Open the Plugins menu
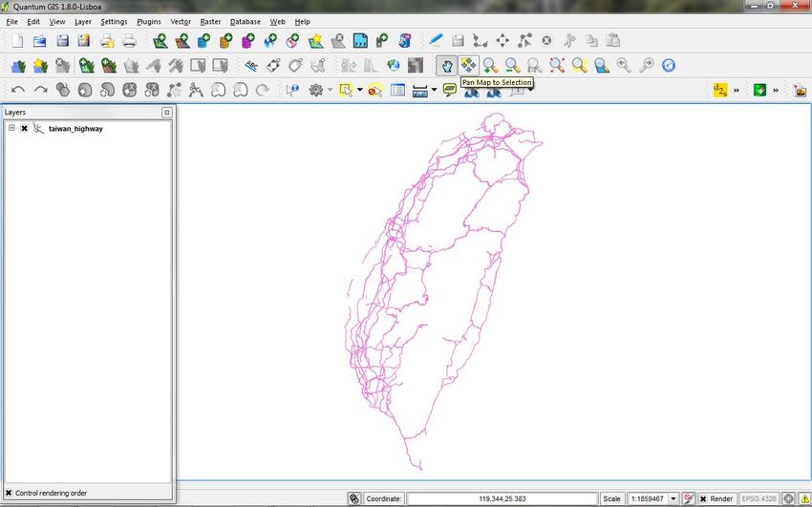This screenshot has width=812, height=507. (149, 22)
